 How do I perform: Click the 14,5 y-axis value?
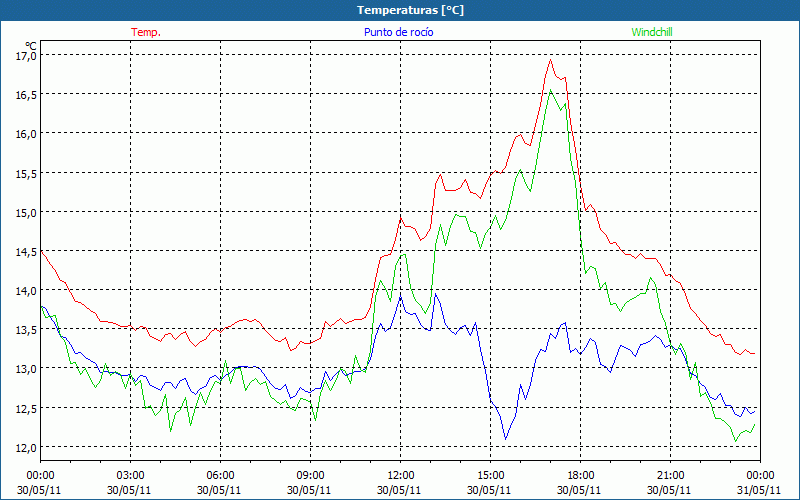[x=27, y=251]
